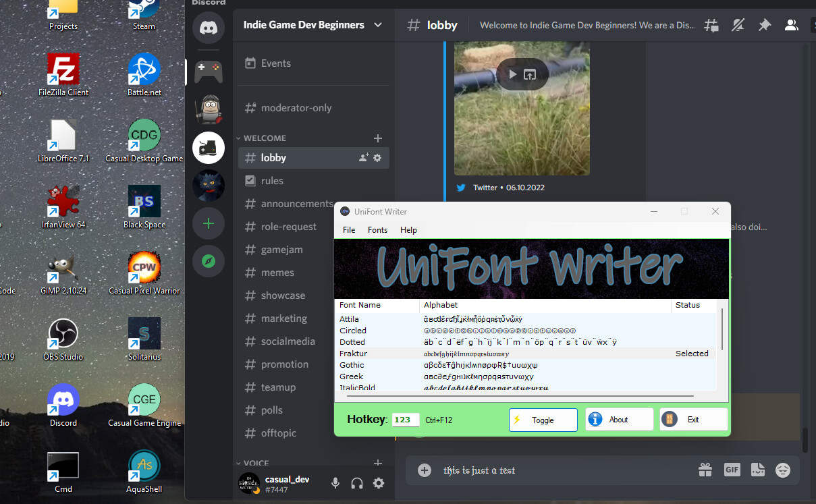This screenshot has width=816, height=504.
Task: Open the sticker picker
Action: click(757, 470)
